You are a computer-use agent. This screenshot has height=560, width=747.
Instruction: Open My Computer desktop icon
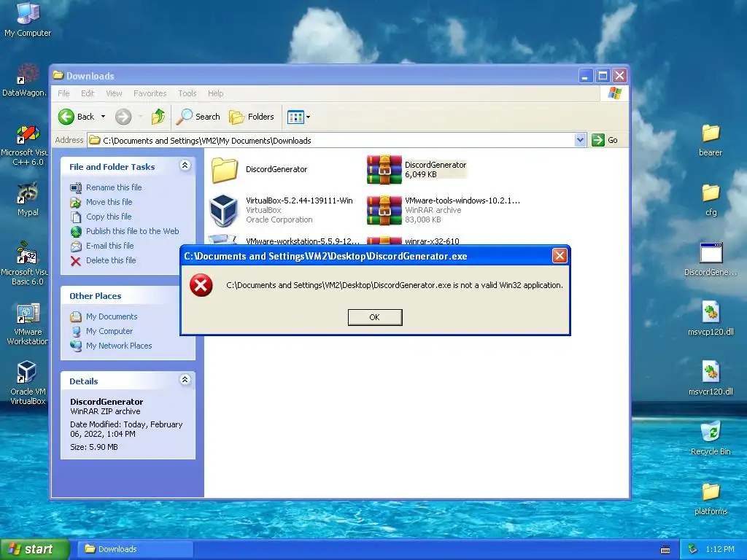(28, 20)
